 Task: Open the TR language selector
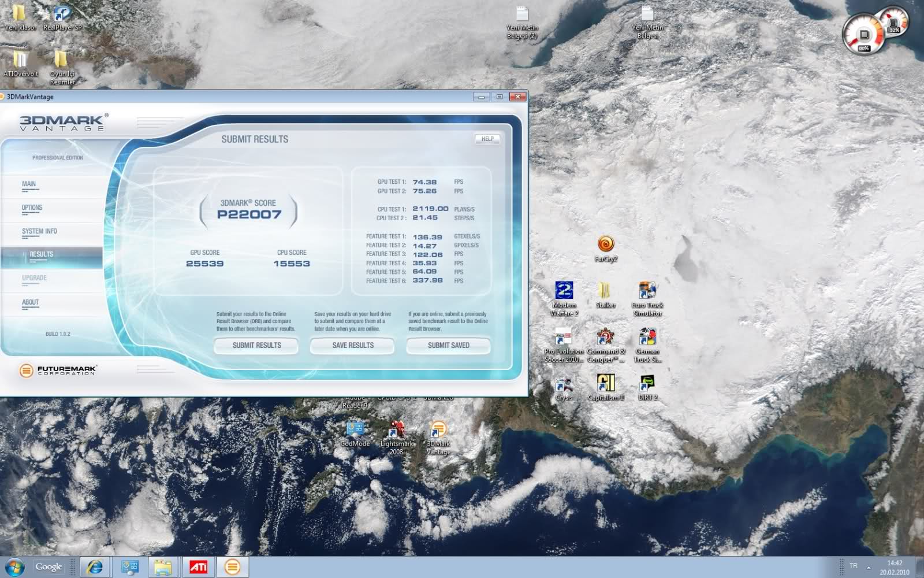[x=854, y=566]
